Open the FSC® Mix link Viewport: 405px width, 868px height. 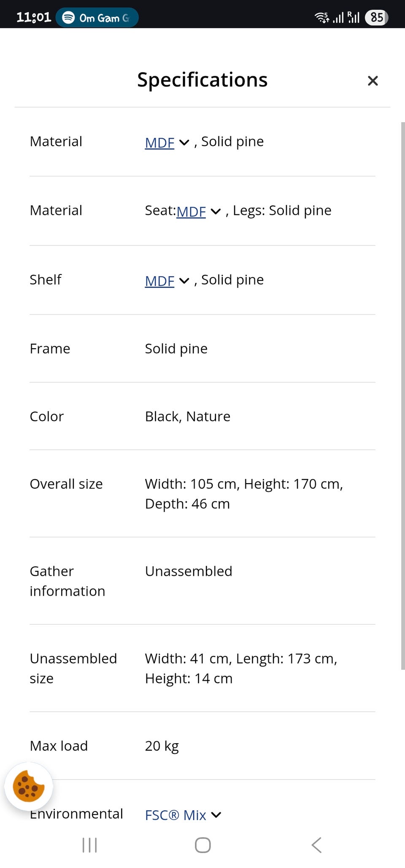click(175, 815)
